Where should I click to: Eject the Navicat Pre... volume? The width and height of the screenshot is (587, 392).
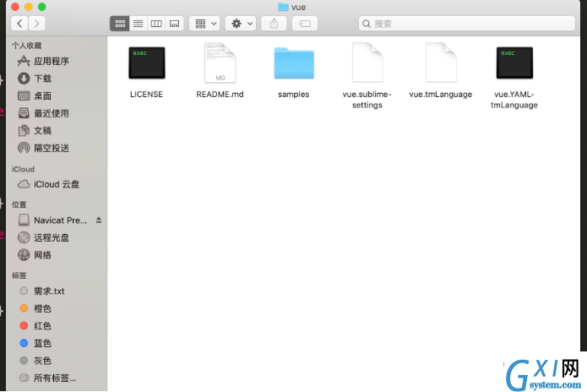coord(99,220)
